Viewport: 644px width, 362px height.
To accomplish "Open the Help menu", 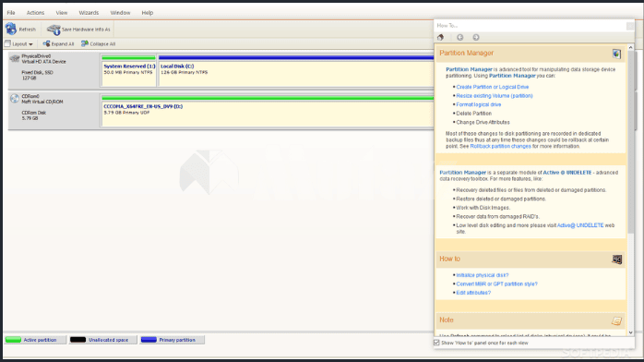I will click(x=148, y=13).
